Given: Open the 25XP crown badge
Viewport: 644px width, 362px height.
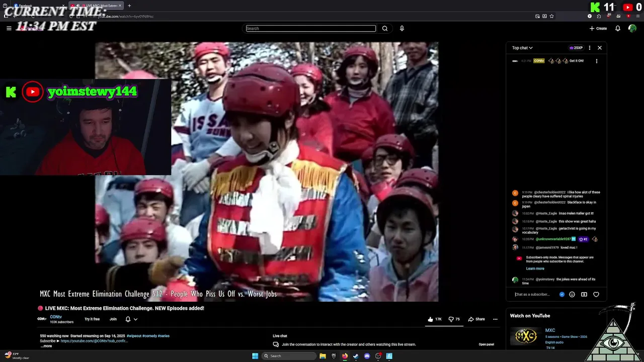Looking at the screenshot, I should pyautogui.click(x=576, y=48).
